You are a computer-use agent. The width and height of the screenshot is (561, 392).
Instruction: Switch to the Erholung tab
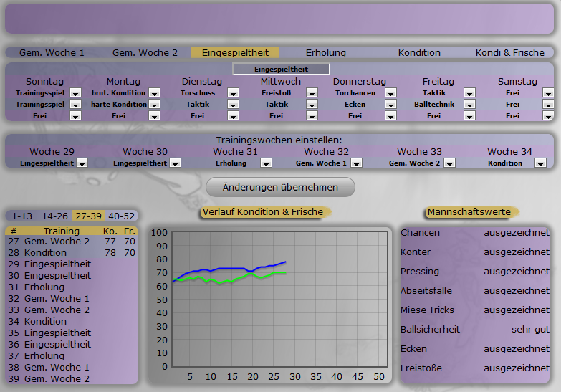click(x=325, y=53)
